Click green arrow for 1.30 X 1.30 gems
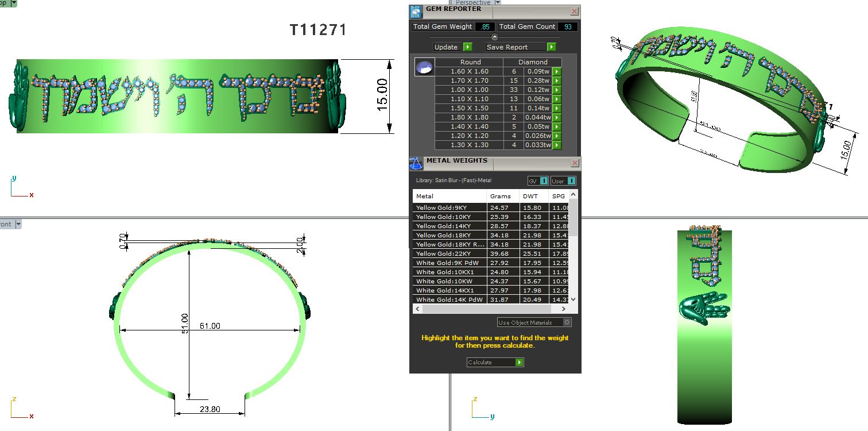This screenshot has height=431, width=868. [x=556, y=145]
